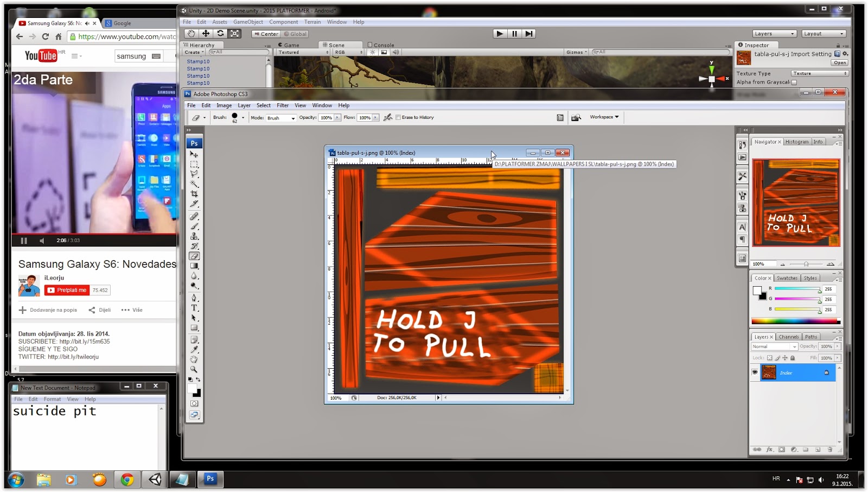Toggle Unity Global handle rotation
Viewport: 868px width, 492px height.
pyautogui.click(x=295, y=34)
